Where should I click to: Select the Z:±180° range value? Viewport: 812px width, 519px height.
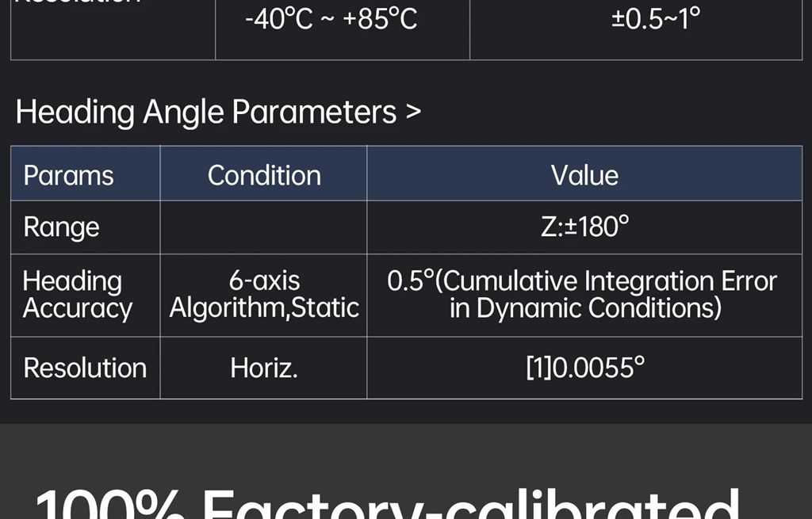[584, 227]
